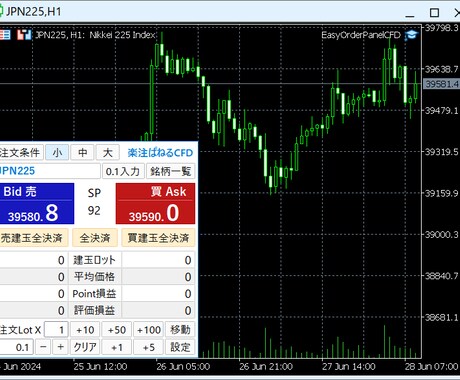Click the plus lot increment button
The image size is (460, 380).
60,347
